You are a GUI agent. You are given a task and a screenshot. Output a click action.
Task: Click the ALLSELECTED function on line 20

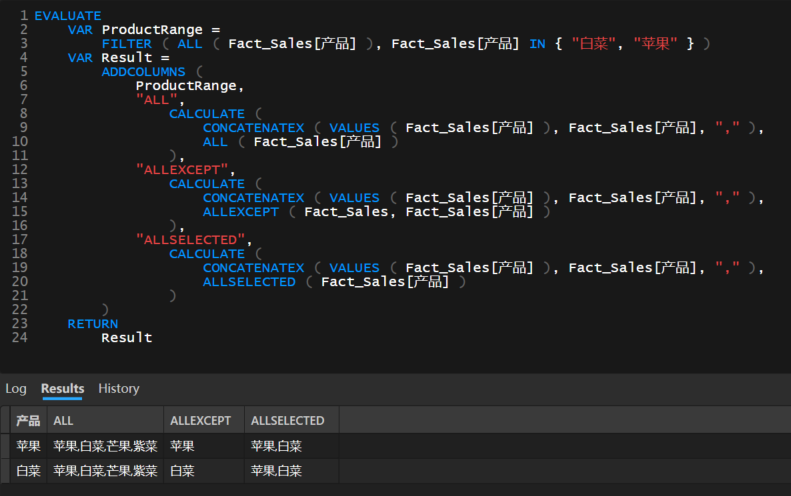(249, 282)
